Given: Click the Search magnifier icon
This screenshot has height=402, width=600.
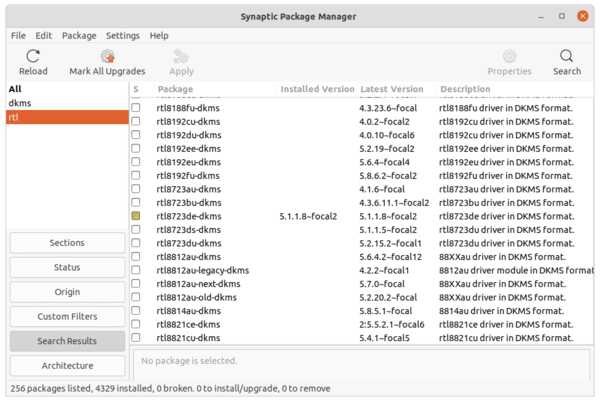Looking at the screenshot, I should (x=567, y=56).
